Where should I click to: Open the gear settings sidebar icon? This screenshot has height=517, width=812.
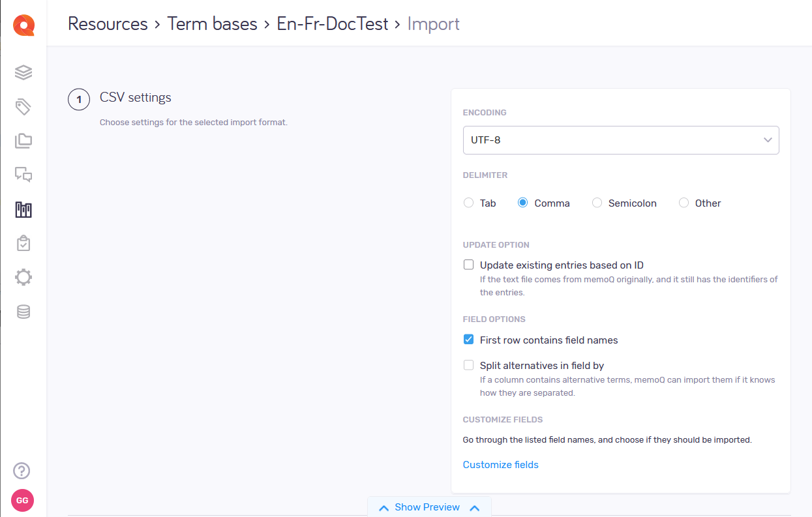pyautogui.click(x=23, y=278)
